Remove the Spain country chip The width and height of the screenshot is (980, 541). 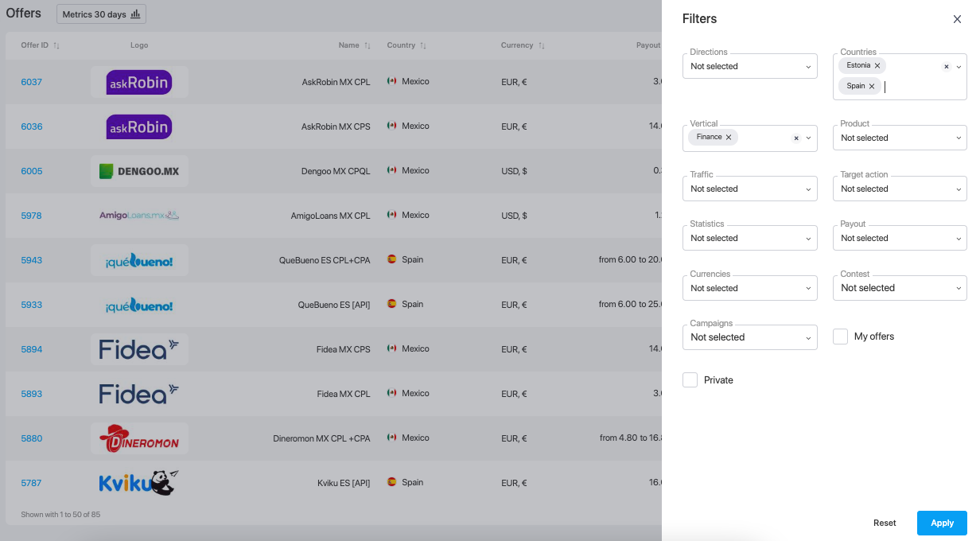[872, 86]
